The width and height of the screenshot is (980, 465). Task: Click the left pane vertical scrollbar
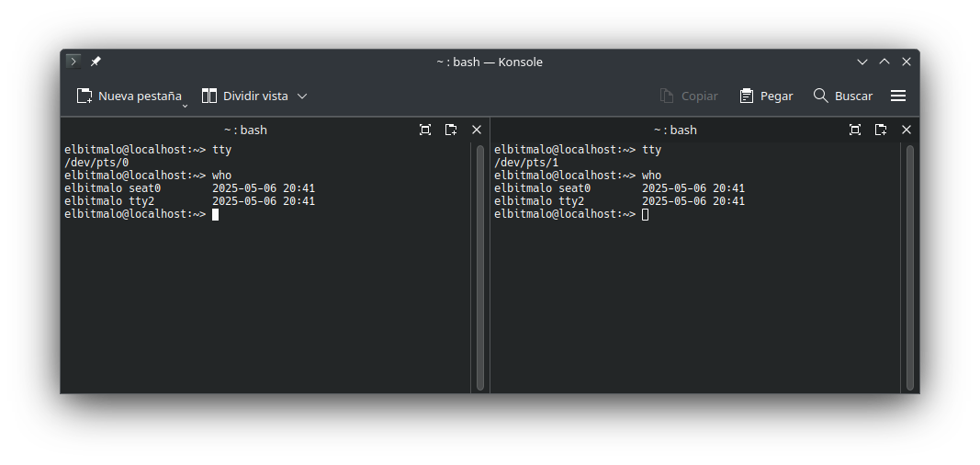pyautogui.click(x=480, y=267)
